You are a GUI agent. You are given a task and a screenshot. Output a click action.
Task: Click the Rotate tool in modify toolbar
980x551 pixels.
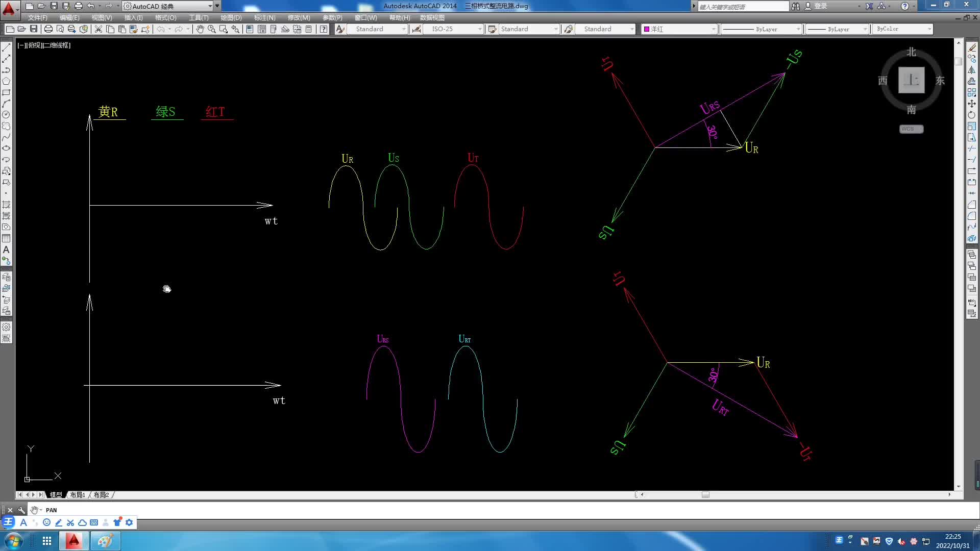(x=972, y=115)
